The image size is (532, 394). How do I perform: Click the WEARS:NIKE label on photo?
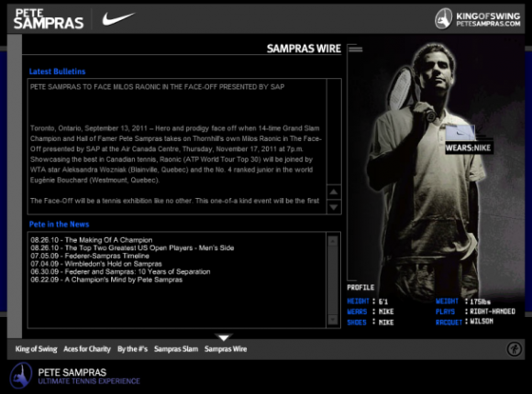tap(469, 148)
